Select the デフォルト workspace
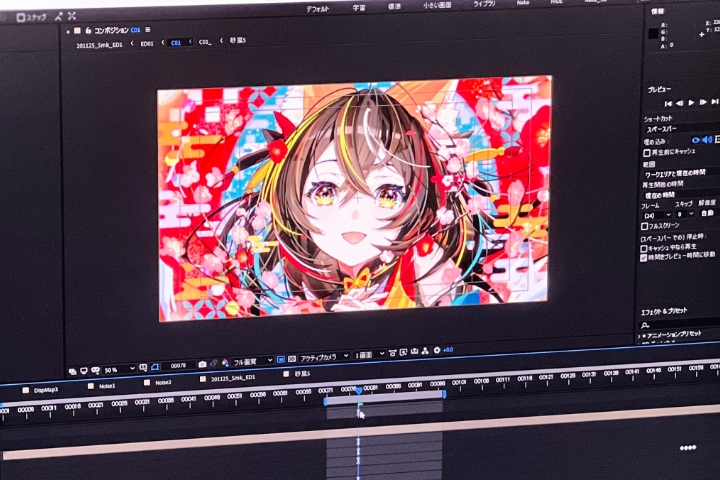This screenshot has width=720, height=480. coord(317,9)
